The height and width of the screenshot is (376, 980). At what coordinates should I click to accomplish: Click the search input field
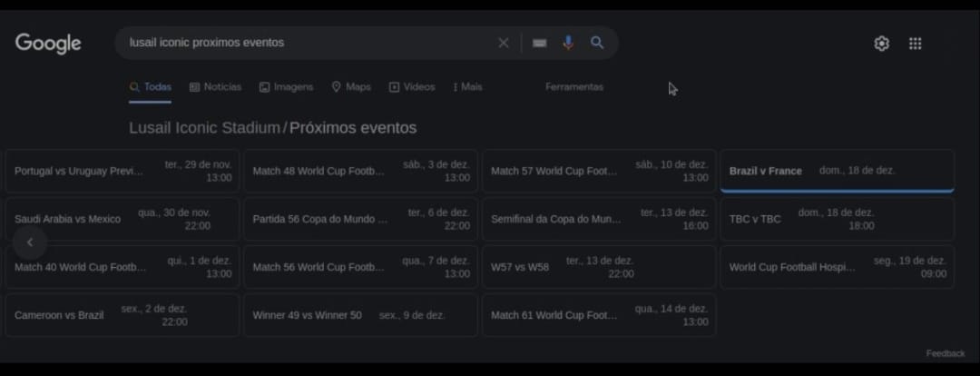pos(309,43)
